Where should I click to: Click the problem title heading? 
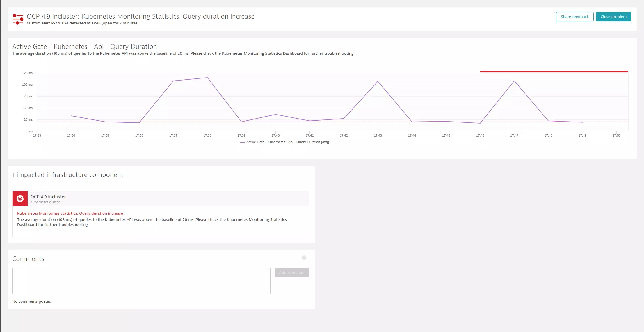pos(140,16)
